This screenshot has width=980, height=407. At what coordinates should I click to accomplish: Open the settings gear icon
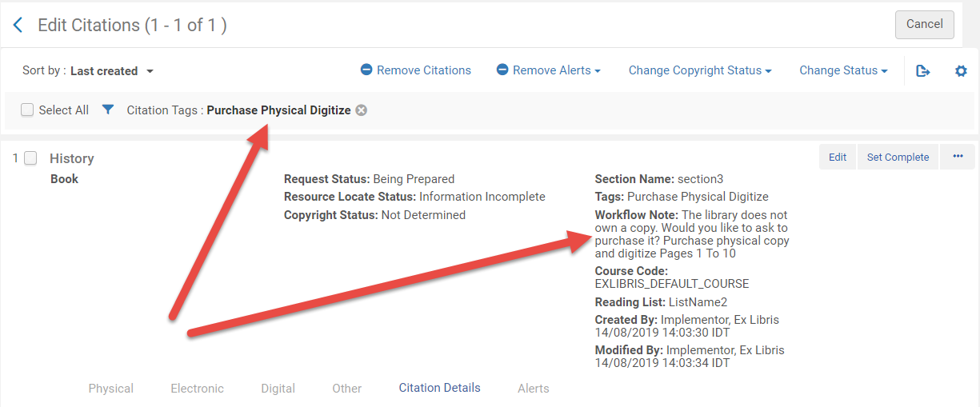pyautogui.click(x=961, y=71)
